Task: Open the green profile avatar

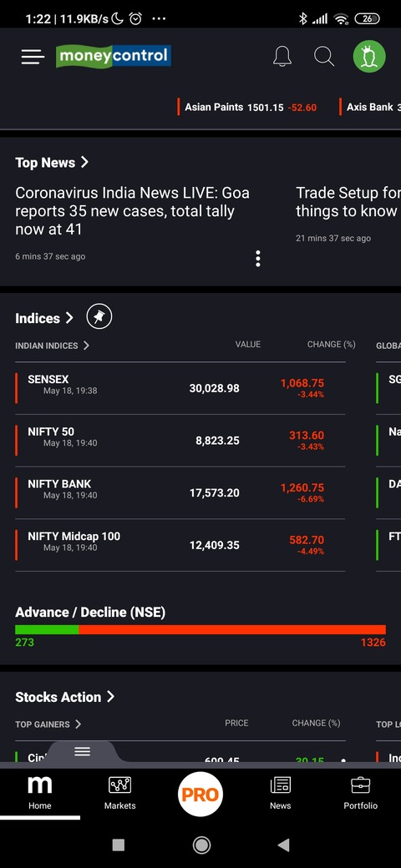Action: point(369,57)
